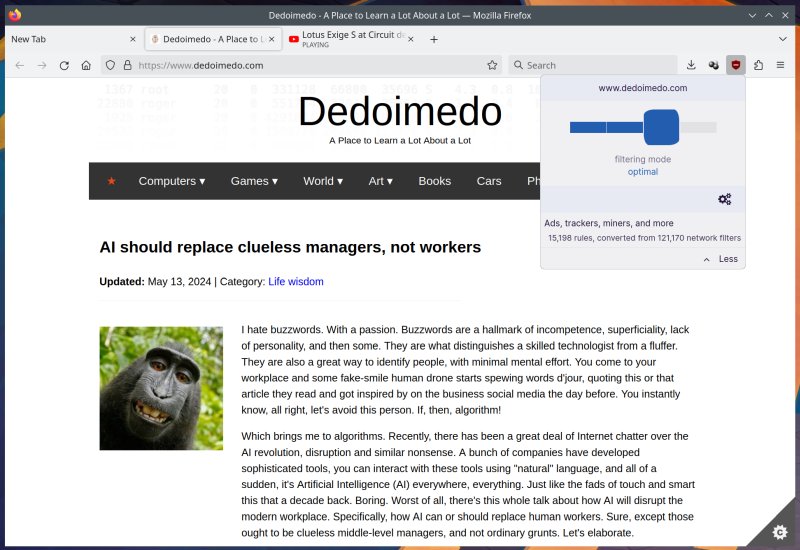Bookmark this page with the star
Image resolution: width=800 pixels, height=550 pixels.
(x=492, y=65)
